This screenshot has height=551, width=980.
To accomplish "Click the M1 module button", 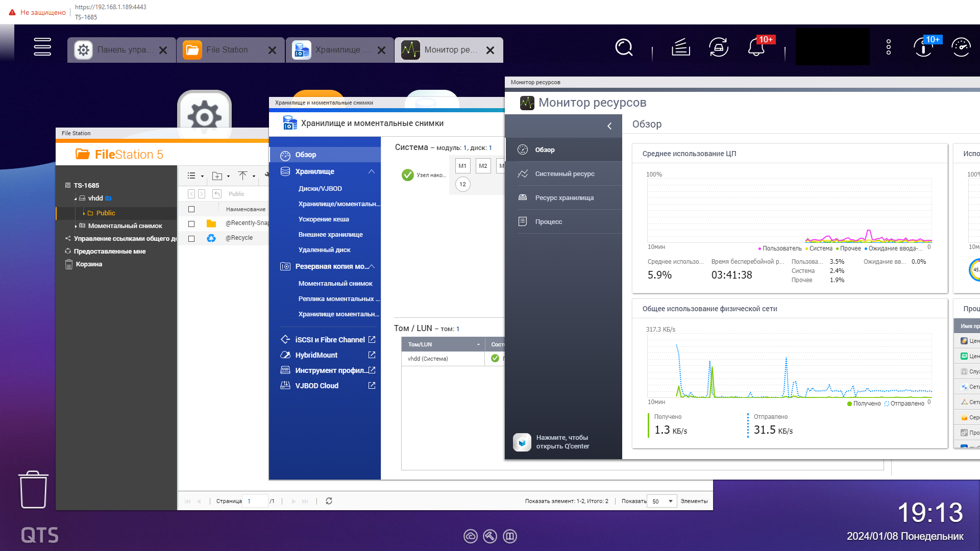I will [x=462, y=166].
